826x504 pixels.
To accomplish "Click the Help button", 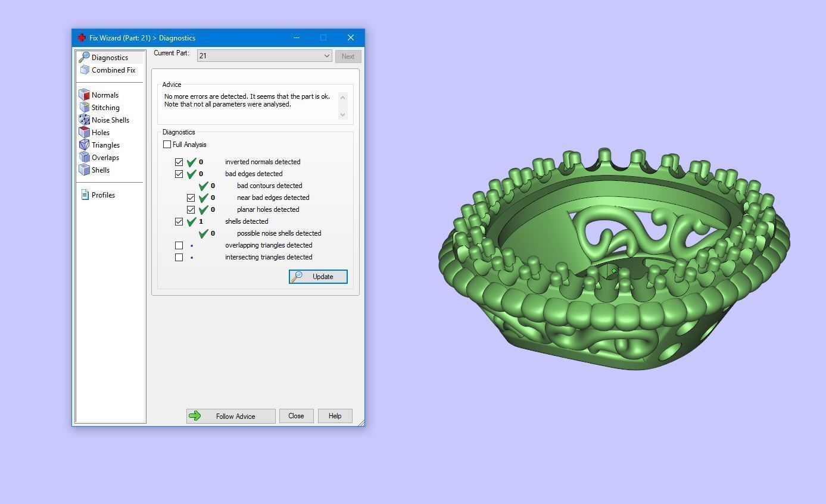I will (335, 416).
